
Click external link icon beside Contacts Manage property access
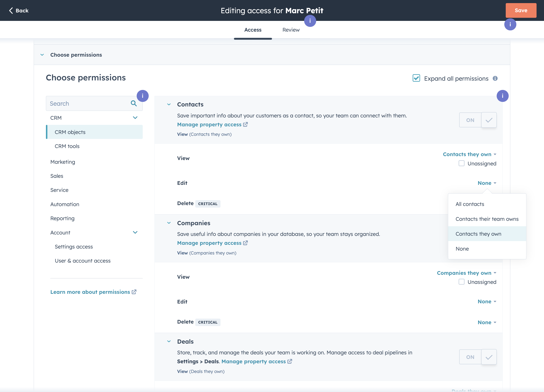pyautogui.click(x=245, y=124)
